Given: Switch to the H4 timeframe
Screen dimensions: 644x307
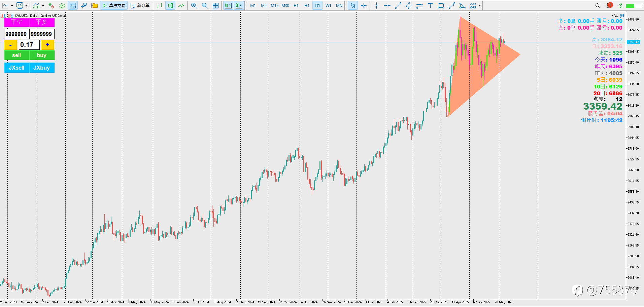Looking at the screenshot, I should click(x=307, y=5).
